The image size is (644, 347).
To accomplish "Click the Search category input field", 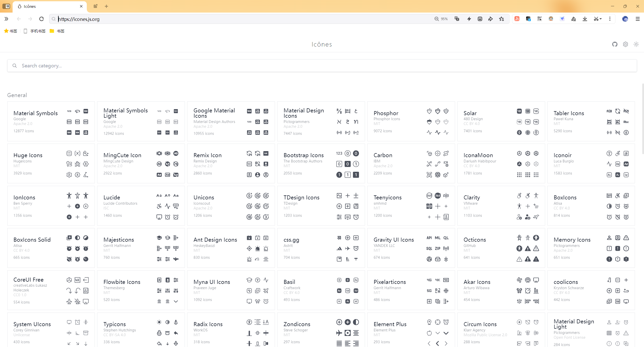I will point(322,66).
